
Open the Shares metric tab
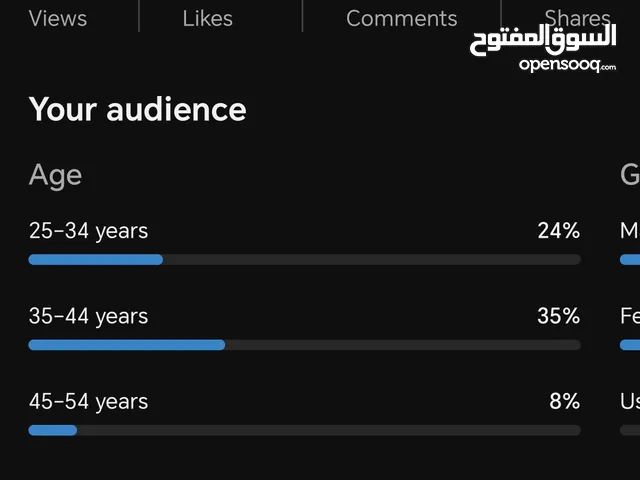577,18
